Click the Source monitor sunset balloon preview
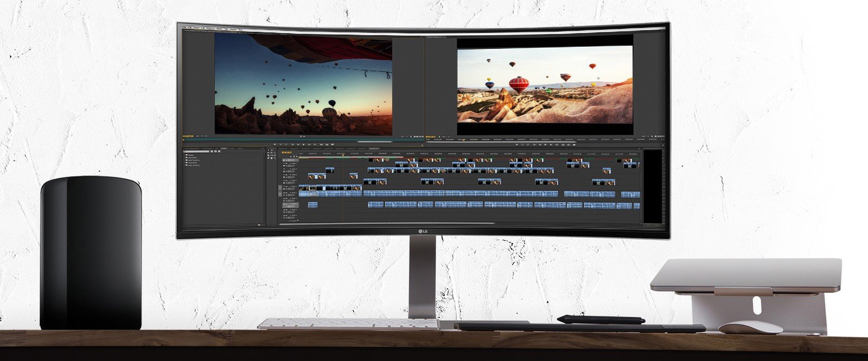 [x=303, y=84]
